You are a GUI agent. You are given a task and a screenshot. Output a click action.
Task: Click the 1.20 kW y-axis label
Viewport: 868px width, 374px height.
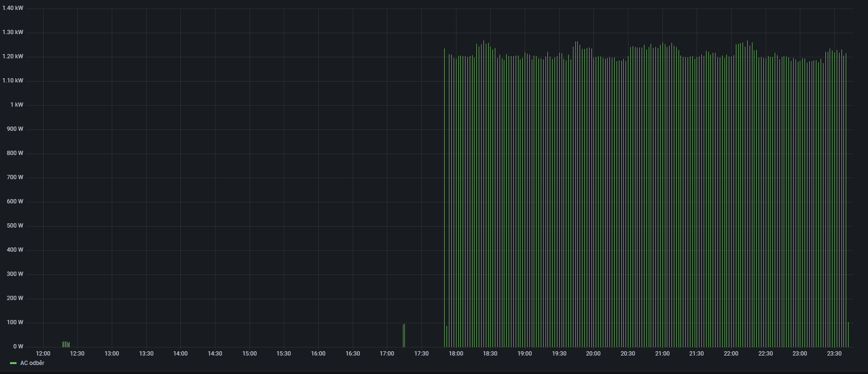coord(13,57)
